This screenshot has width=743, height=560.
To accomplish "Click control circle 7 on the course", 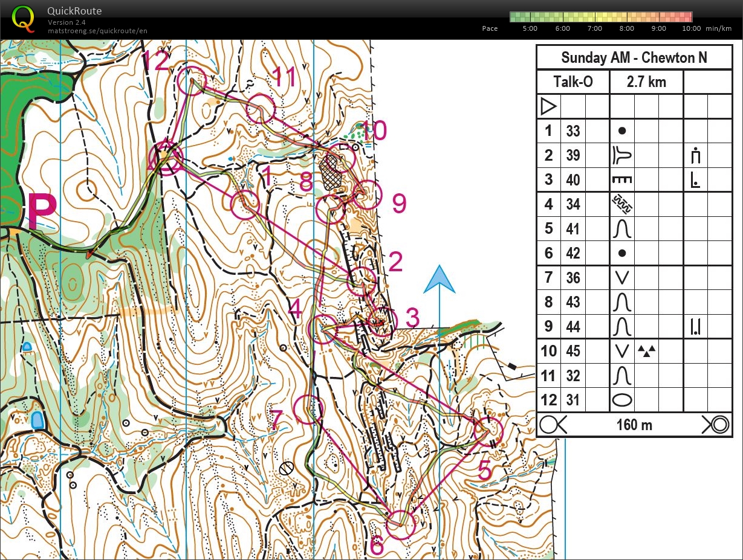I will click(308, 409).
